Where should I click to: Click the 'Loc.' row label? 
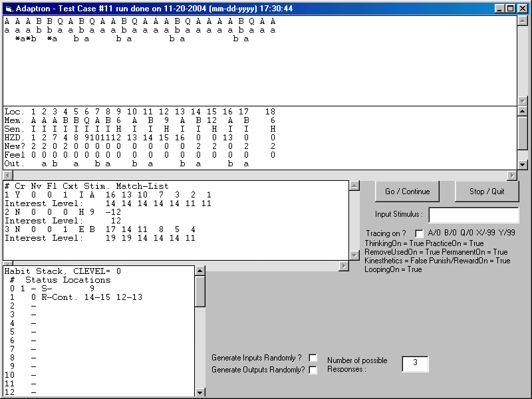(15, 112)
